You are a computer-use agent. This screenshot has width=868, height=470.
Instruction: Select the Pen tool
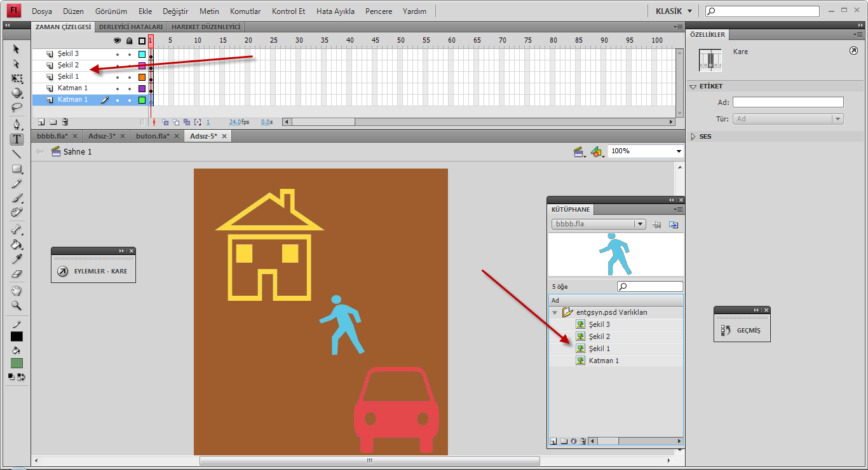coord(17,125)
